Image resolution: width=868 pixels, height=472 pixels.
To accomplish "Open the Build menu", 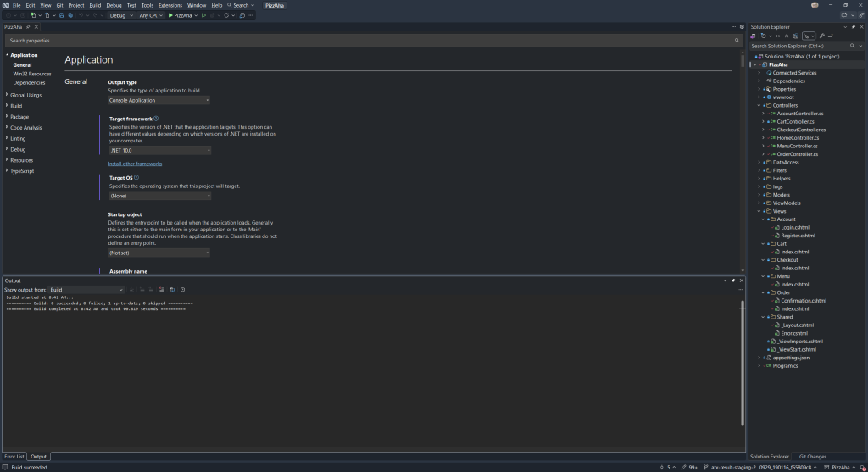I will pyautogui.click(x=95, y=6).
